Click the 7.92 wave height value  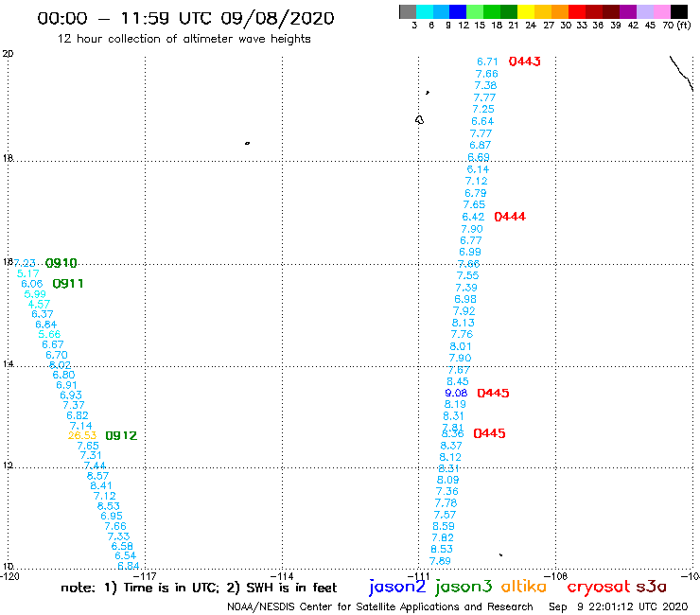tap(464, 311)
